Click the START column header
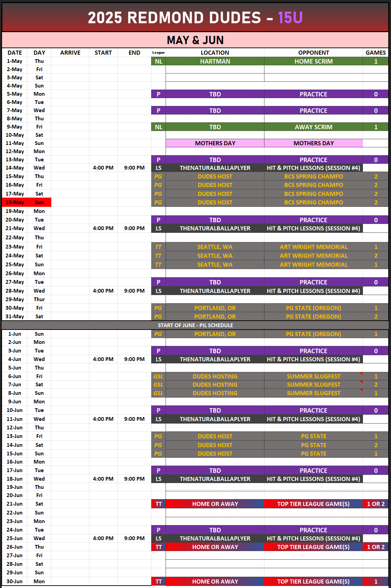The height and width of the screenshot is (588, 391). click(103, 53)
